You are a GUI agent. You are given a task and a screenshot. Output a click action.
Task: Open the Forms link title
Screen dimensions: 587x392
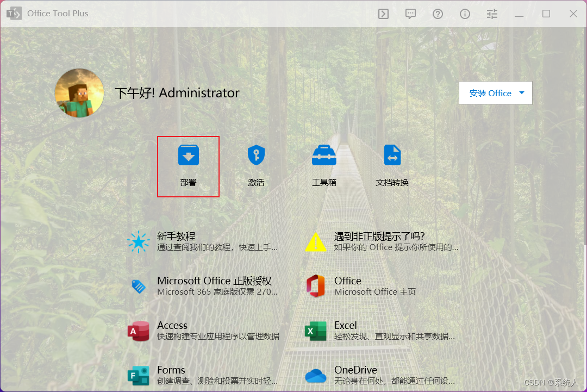[x=171, y=370]
